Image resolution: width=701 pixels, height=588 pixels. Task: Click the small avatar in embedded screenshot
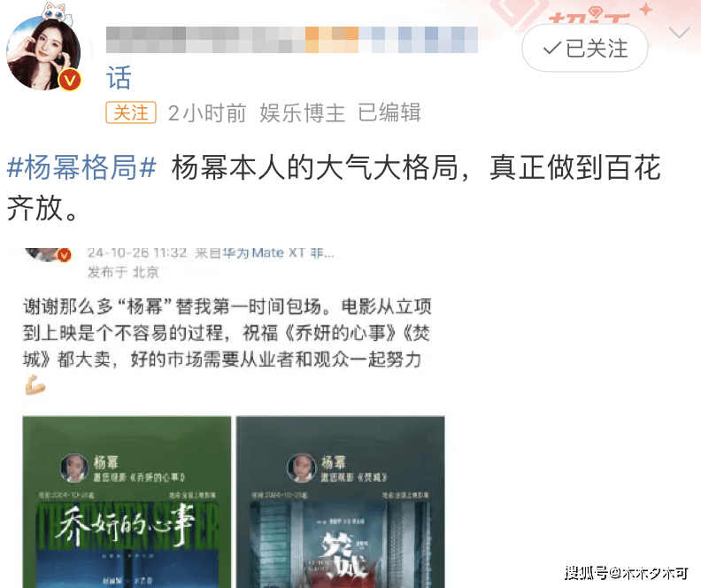coord(50,254)
